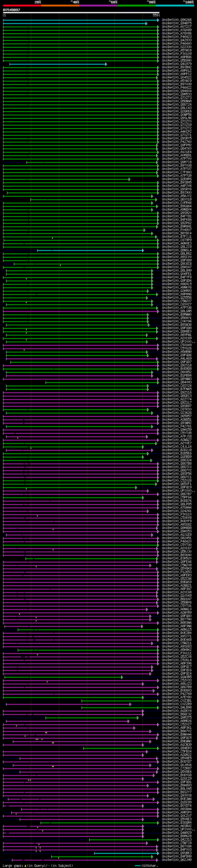This screenshot has height=868, width=197.
Task: Select hit label UniRef100_Q0WP56
Action: coord(176,115)
